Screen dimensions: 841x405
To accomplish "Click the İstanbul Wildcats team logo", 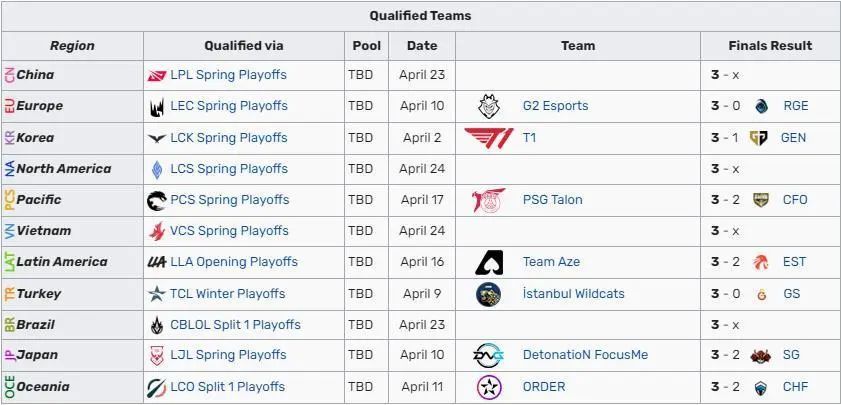I will [x=489, y=294].
